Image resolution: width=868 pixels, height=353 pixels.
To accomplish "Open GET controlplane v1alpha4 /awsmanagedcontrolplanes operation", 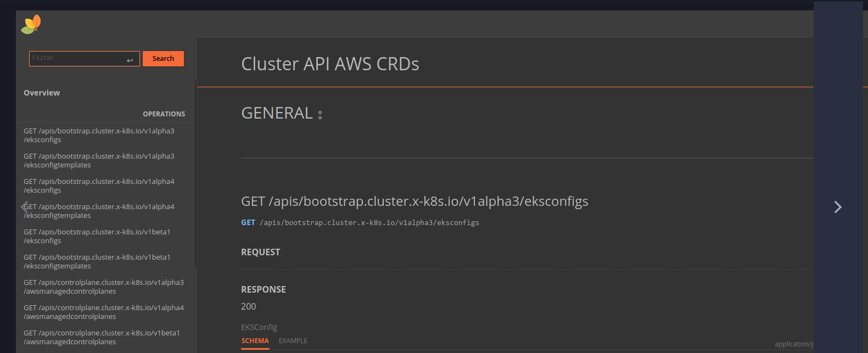I will click(x=104, y=312).
